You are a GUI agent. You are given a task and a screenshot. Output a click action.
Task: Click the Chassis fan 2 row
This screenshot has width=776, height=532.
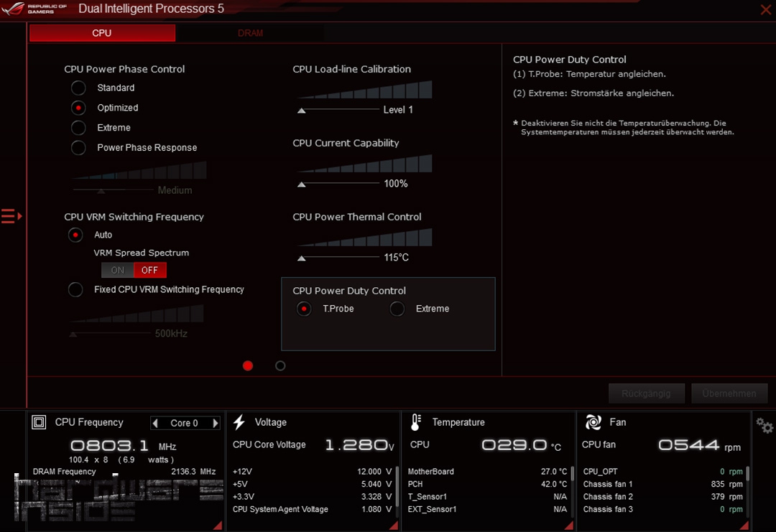[663, 496]
